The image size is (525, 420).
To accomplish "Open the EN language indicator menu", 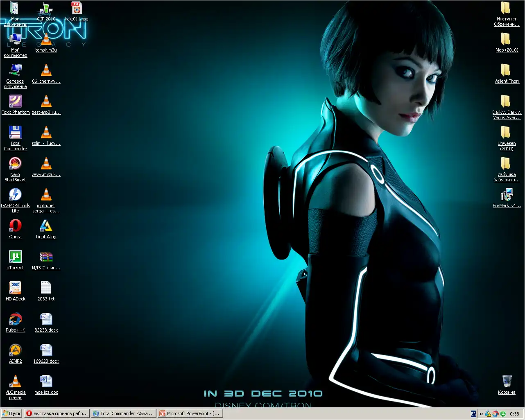I will (473, 414).
